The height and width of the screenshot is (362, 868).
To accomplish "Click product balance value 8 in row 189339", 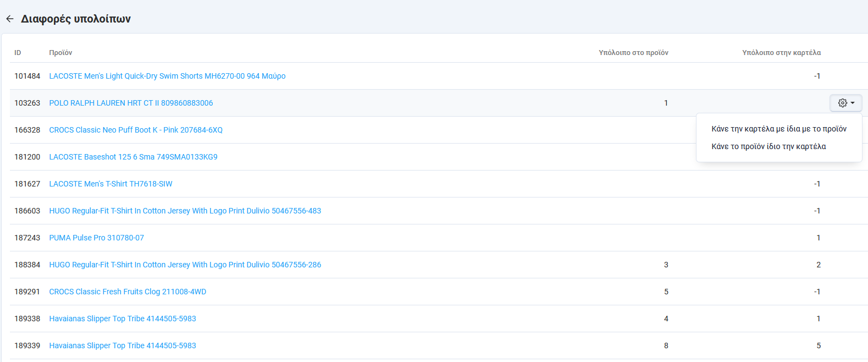I will click(x=666, y=345).
